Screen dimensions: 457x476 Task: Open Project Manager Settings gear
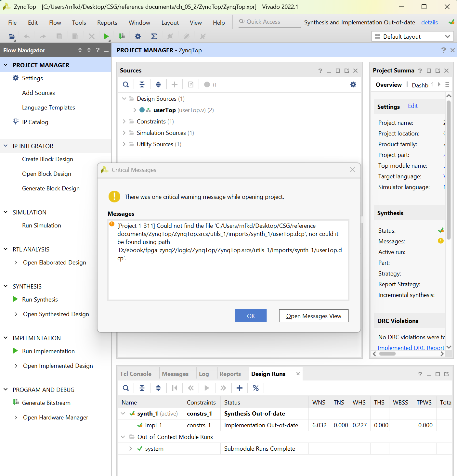(x=16, y=78)
